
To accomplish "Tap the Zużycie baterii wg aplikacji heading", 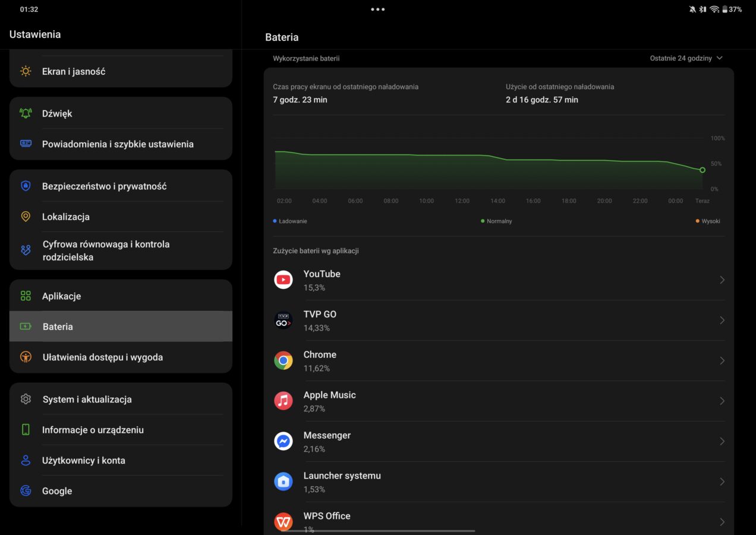I will (x=316, y=251).
